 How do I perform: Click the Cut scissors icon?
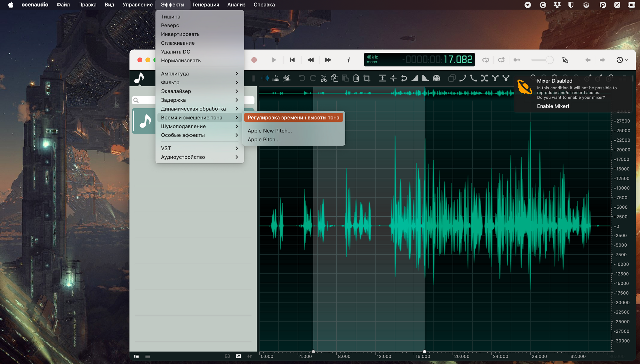pyautogui.click(x=324, y=78)
